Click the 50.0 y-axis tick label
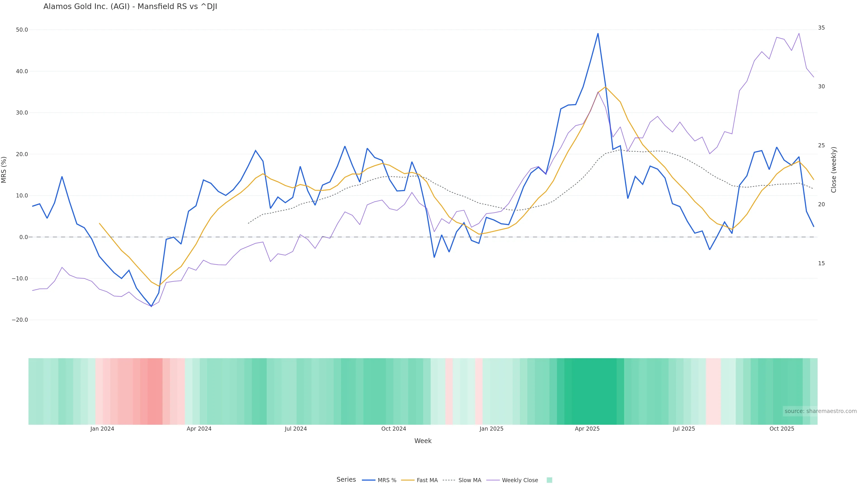This screenshot has height=488, width=868. [x=22, y=30]
